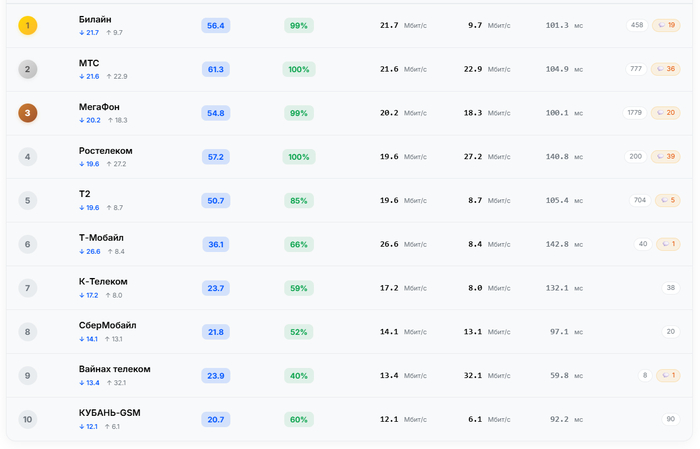The image size is (700, 449).
Task: Click the orange badge showing 39 for Ростелеком
Action: (x=665, y=157)
